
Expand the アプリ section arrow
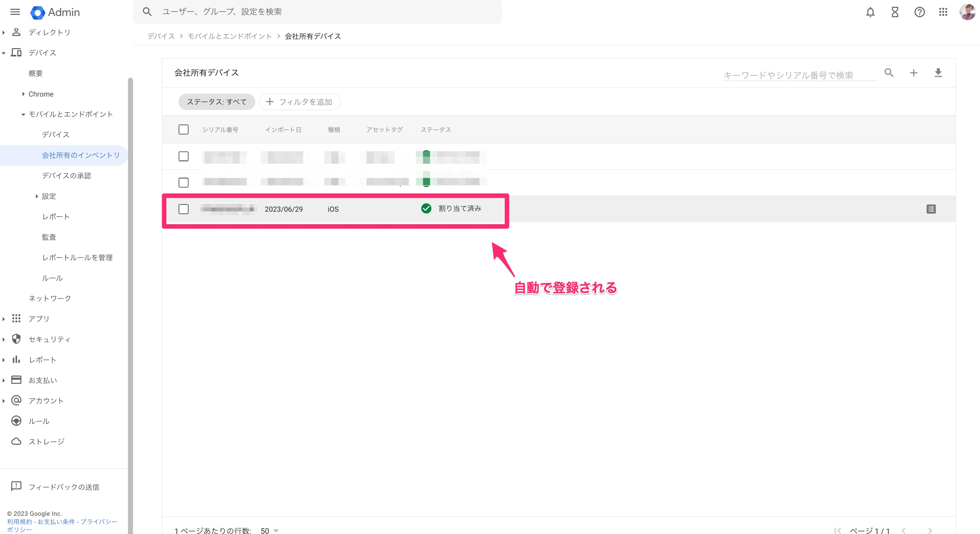4,319
